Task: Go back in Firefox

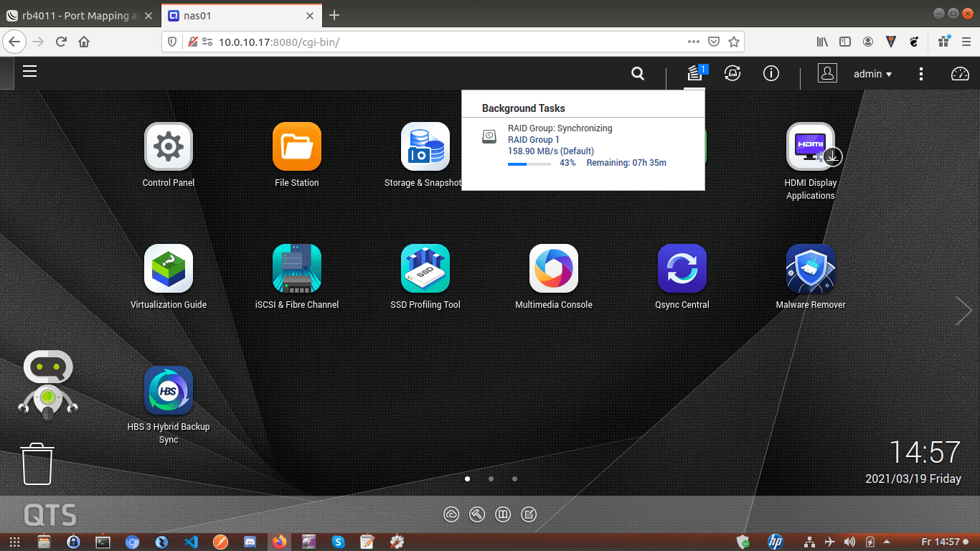Action: tap(14, 42)
